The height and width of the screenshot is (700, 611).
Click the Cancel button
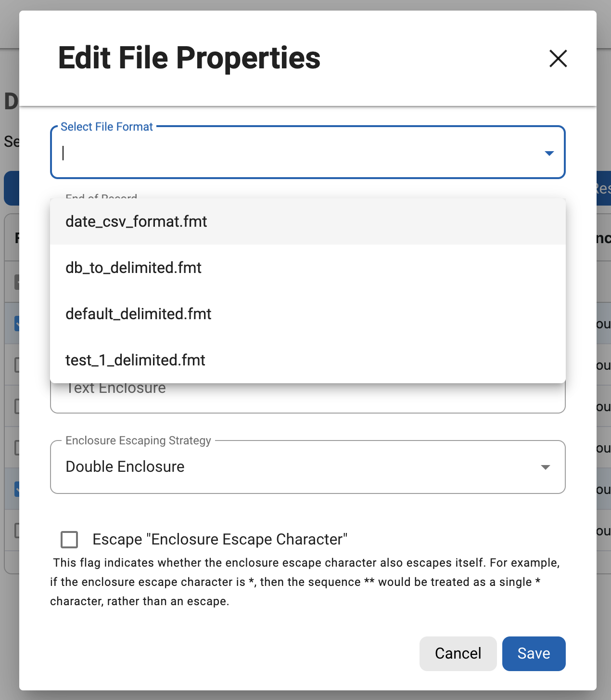click(x=458, y=653)
